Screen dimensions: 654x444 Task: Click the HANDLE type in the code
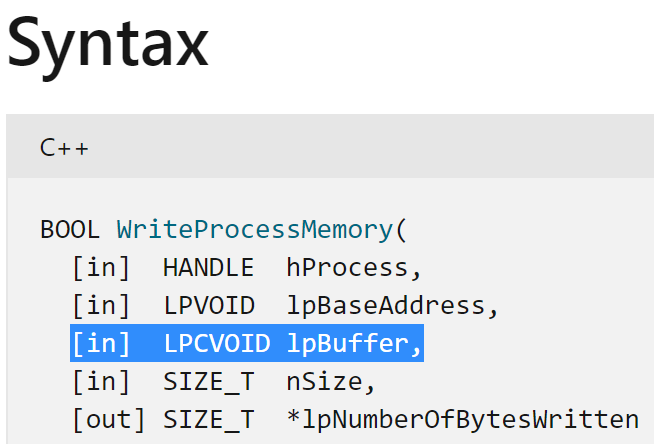point(208,268)
